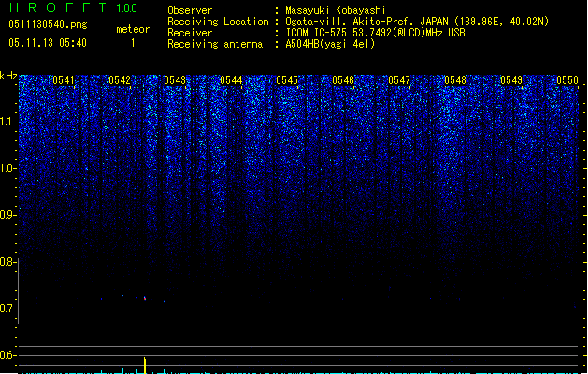Click the 0542 time marker
The width and height of the screenshot is (588, 374).
click(x=120, y=80)
